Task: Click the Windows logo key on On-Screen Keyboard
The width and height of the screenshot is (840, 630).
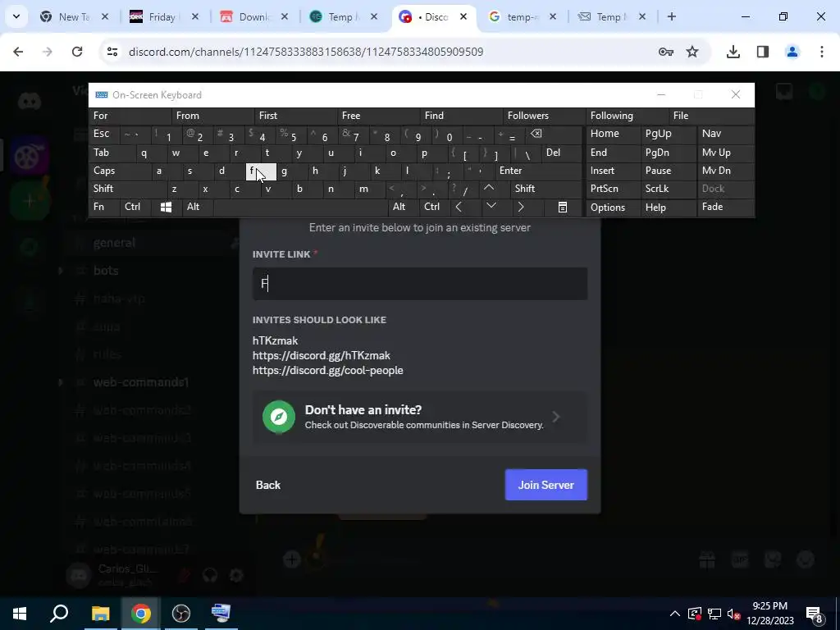Action: [166, 208]
